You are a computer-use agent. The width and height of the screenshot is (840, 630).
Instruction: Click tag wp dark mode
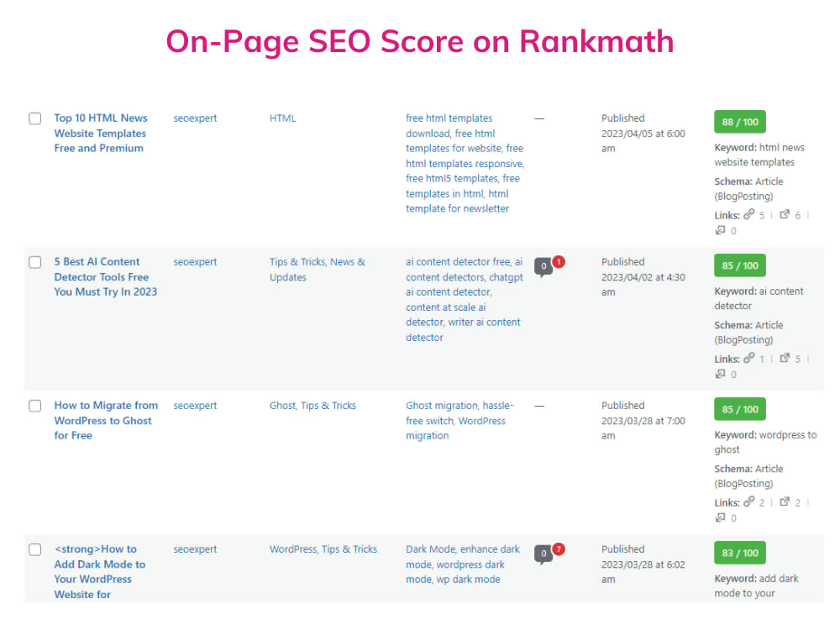(468, 580)
